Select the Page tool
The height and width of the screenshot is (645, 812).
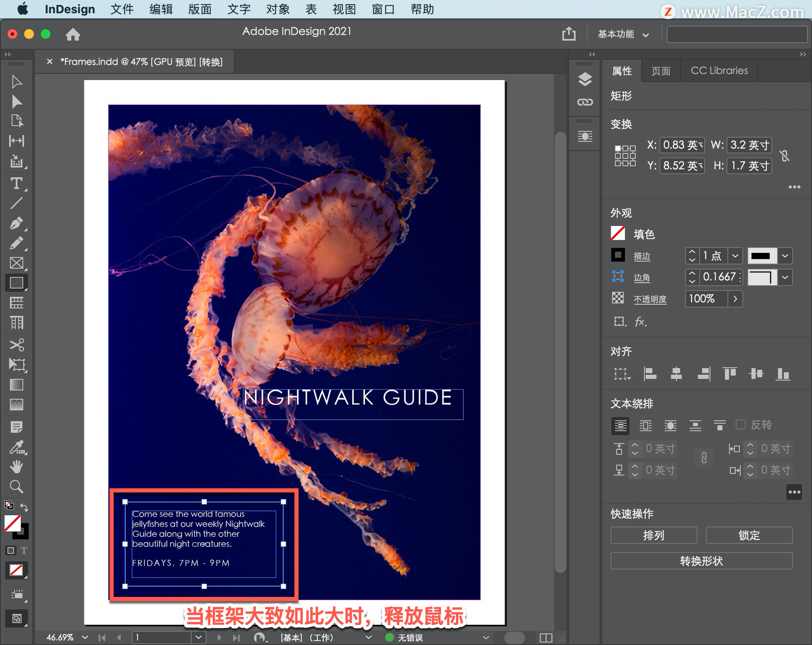point(16,121)
